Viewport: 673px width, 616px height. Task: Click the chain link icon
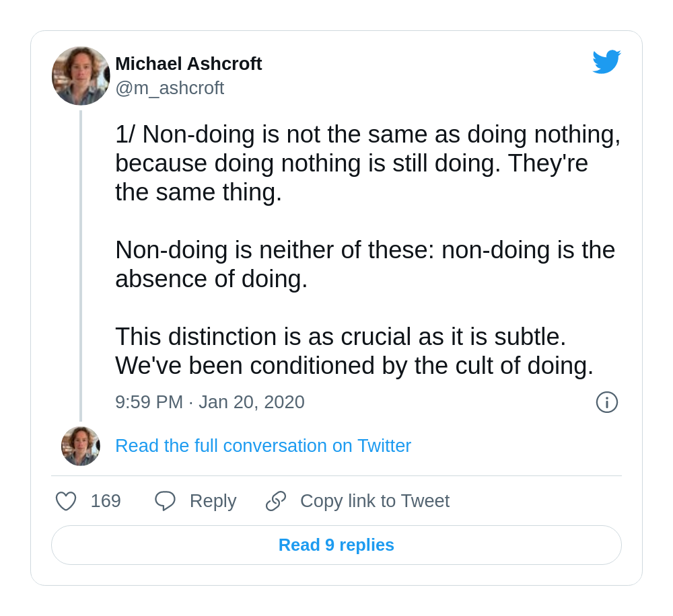pyautogui.click(x=275, y=501)
